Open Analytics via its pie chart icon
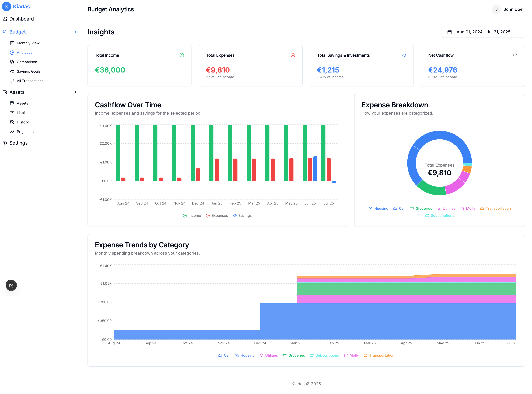 [12, 52]
